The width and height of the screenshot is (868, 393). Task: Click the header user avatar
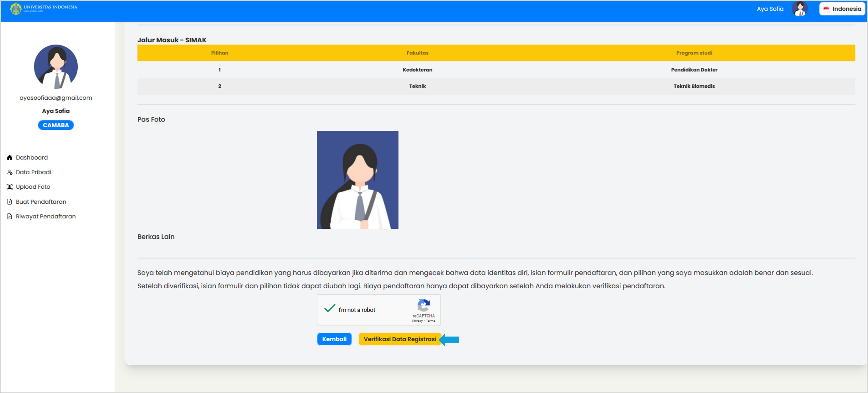(x=799, y=9)
